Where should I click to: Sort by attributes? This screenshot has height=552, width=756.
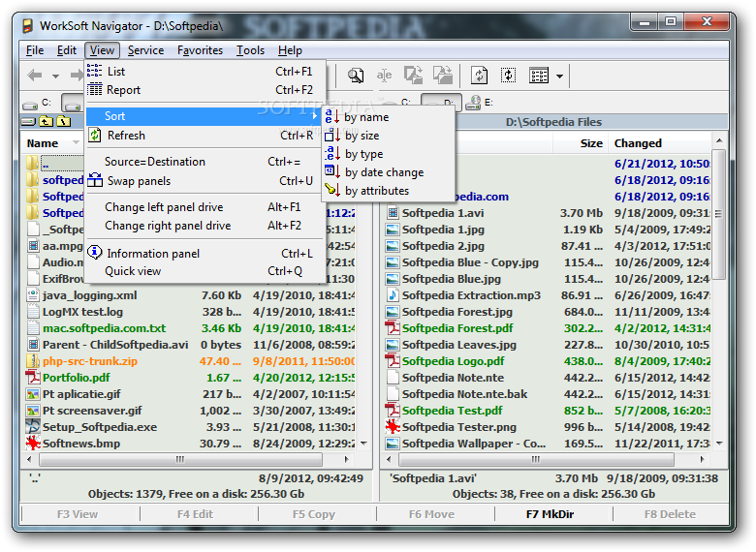click(x=389, y=191)
